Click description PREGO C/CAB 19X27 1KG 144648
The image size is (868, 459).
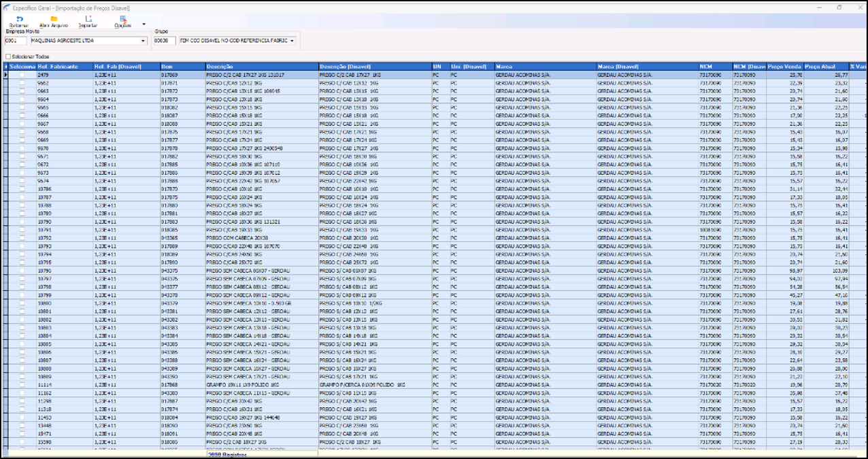(261, 418)
